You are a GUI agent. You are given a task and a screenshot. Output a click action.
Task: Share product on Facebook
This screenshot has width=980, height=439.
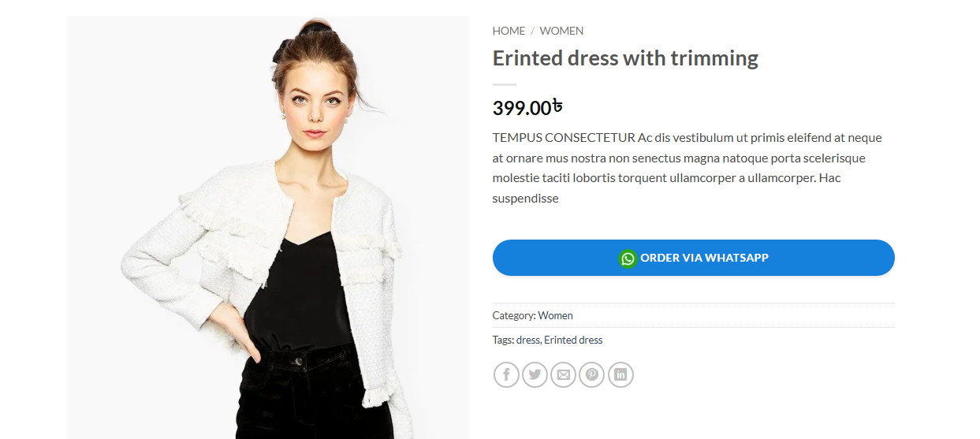tap(506, 374)
